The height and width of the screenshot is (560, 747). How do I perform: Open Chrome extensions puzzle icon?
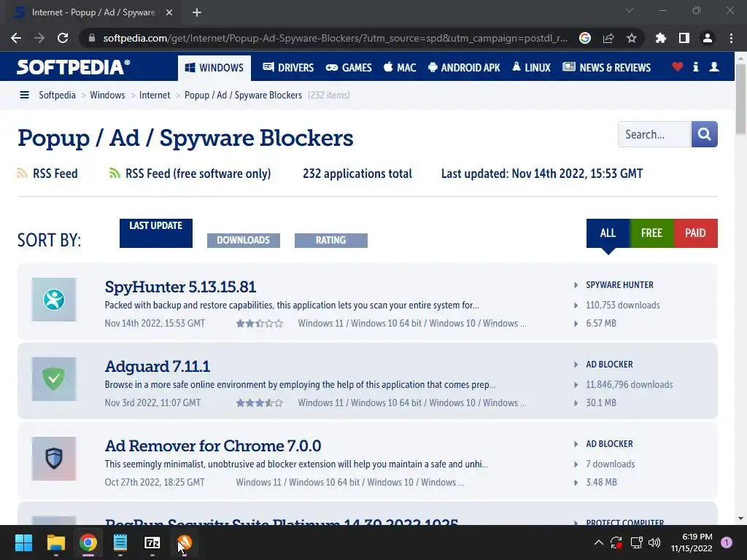[x=661, y=38]
